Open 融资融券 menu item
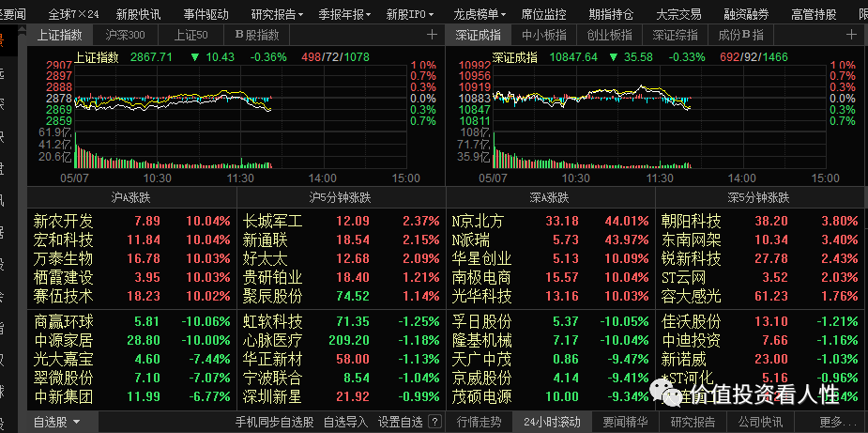Image resolution: width=868 pixels, height=433 pixels. click(746, 14)
